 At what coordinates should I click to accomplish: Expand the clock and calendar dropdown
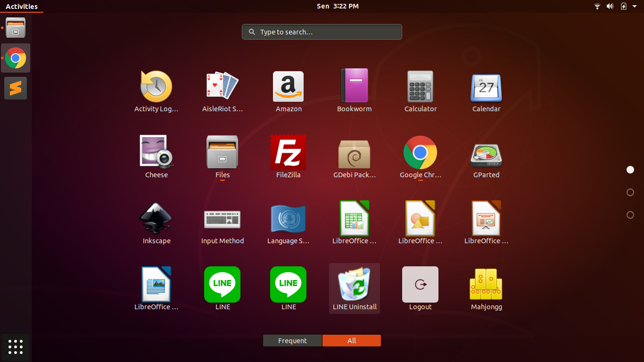point(338,6)
